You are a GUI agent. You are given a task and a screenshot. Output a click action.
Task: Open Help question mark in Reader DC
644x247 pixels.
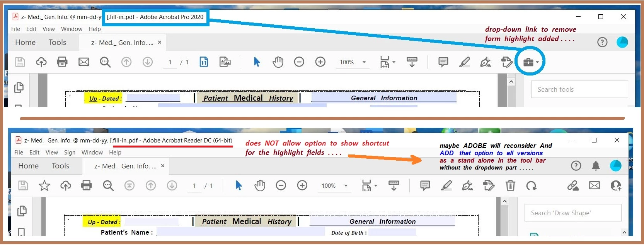click(576, 166)
